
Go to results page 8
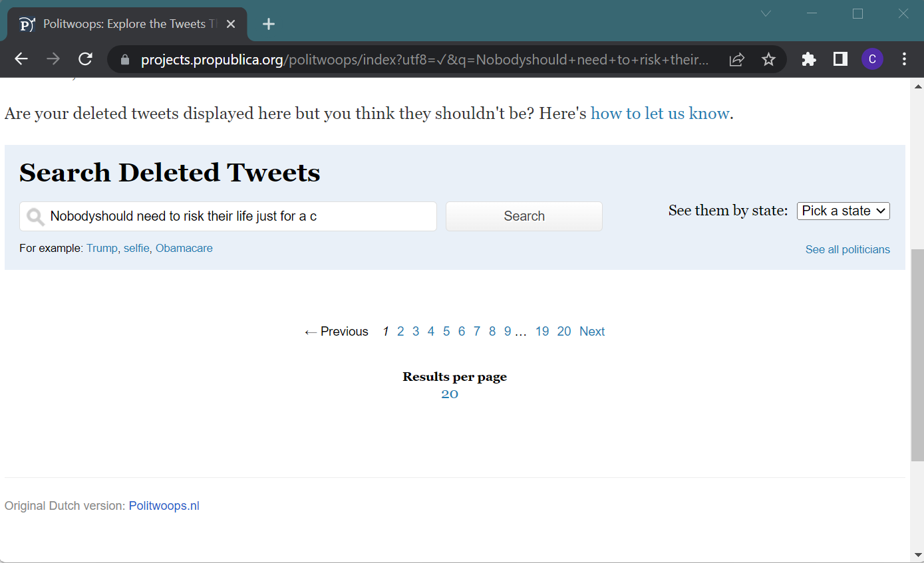click(492, 332)
